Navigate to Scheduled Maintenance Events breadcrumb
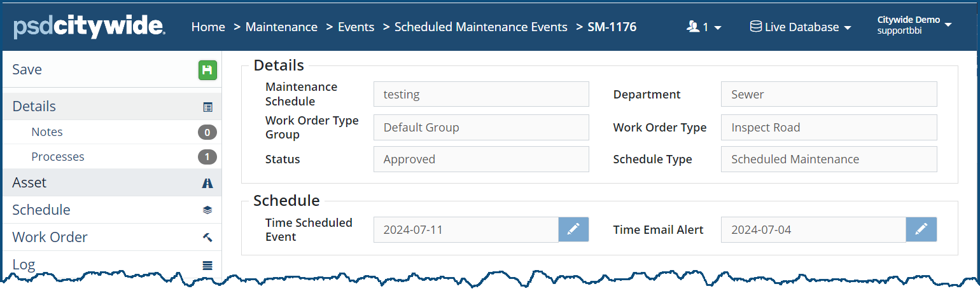 (x=480, y=27)
